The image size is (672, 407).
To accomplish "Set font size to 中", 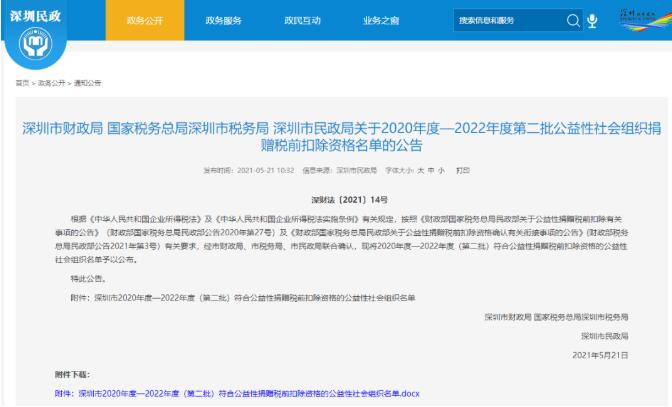I will pos(431,171).
